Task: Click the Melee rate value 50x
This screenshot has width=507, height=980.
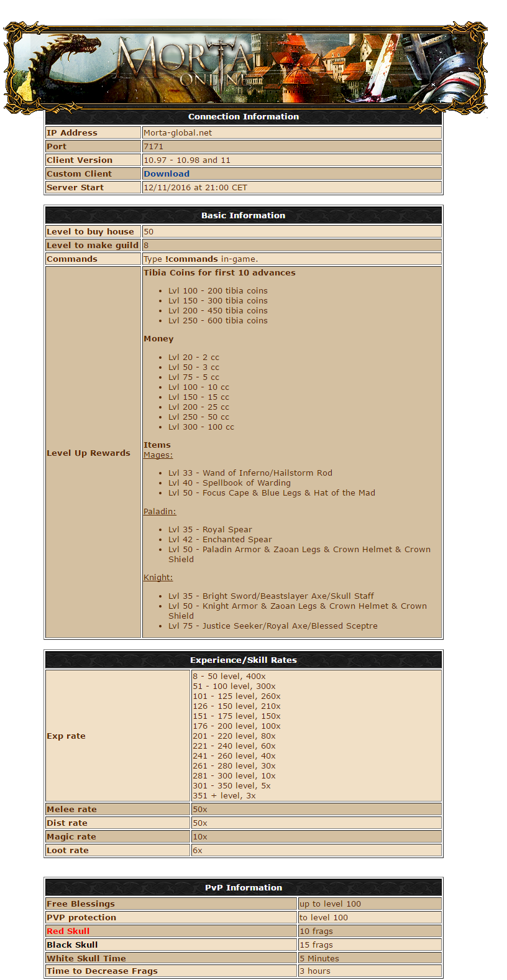Action: tap(200, 810)
